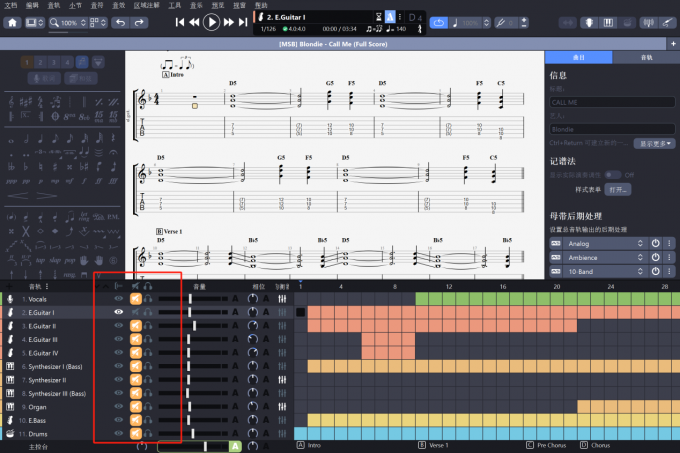Image resolution: width=680 pixels, height=453 pixels.
Task: Open the 工具 menu
Action: click(174, 5)
